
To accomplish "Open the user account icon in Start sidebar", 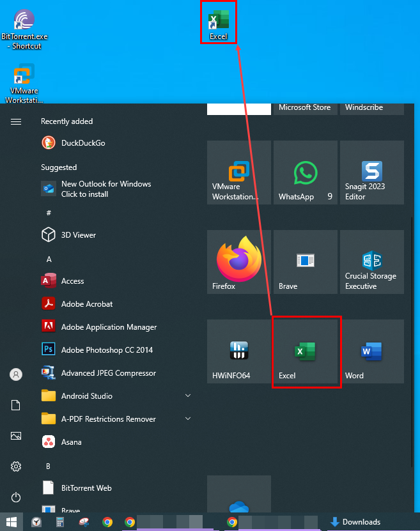I will pyautogui.click(x=16, y=374).
